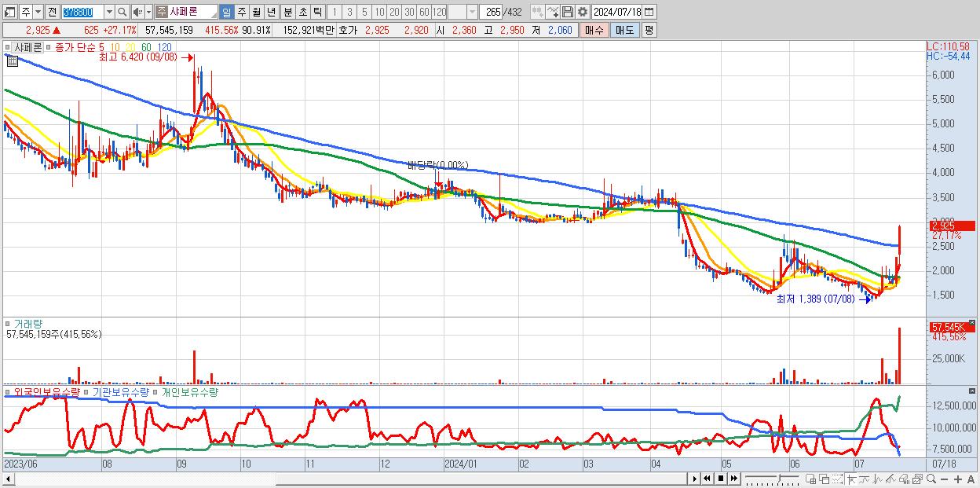Click the window menu icon at far top left
Viewport: 980px width, 488px height.
point(10,12)
